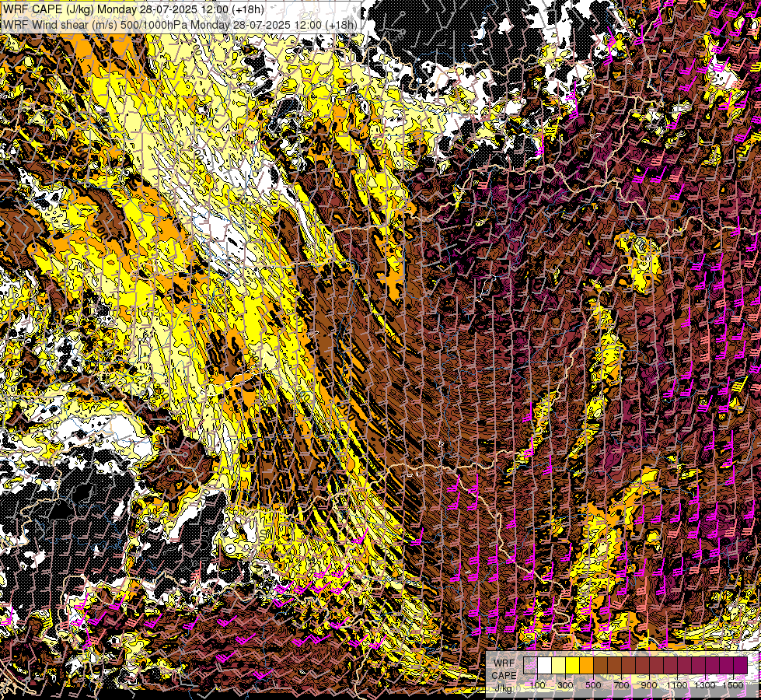Select the white swatch in the CAPE legend
Viewport: 761px width, 700px height.
pyautogui.click(x=545, y=665)
